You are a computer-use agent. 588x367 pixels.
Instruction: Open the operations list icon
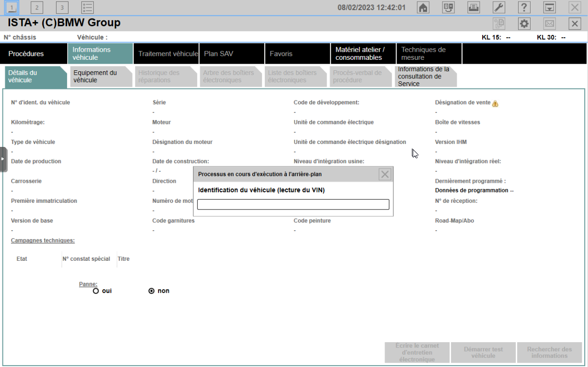(88, 7)
